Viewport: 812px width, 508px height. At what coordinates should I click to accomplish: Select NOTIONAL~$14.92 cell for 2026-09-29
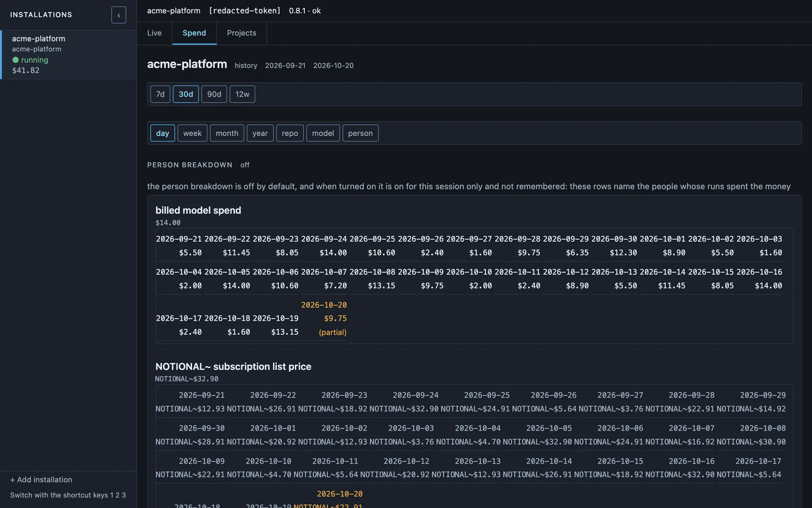751,402
